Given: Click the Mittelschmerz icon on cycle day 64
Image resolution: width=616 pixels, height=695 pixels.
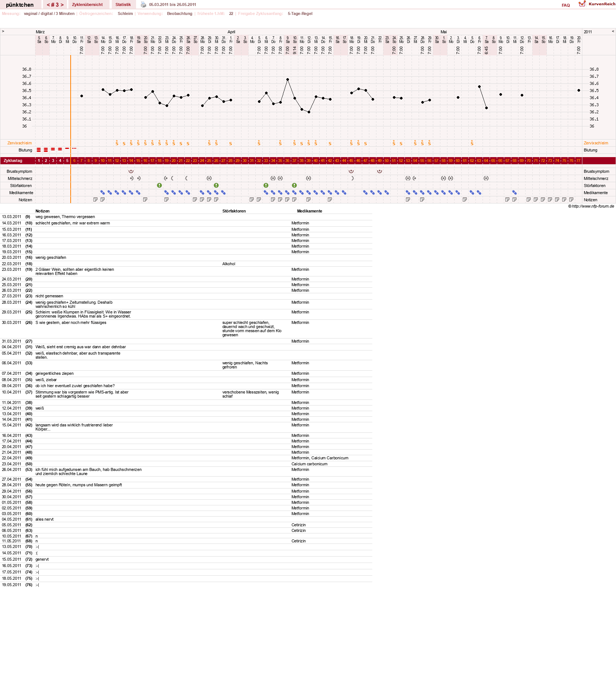Looking at the screenshot, I should click(x=486, y=178).
